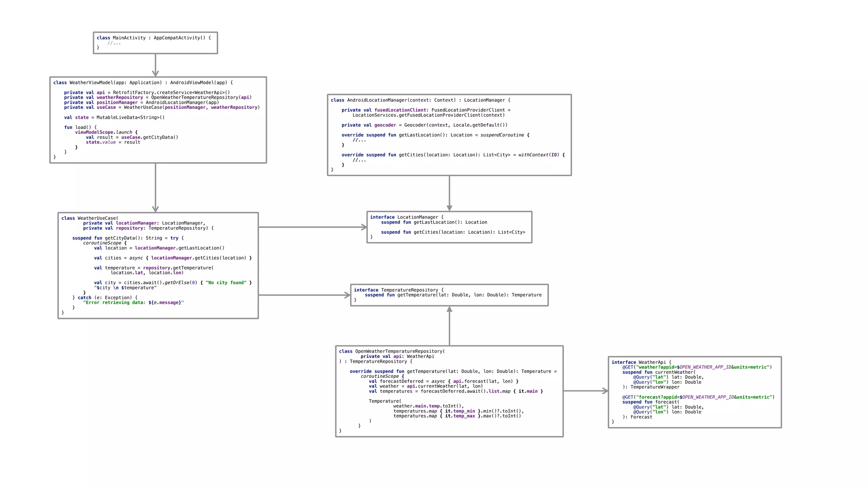Screen dimensions: 868x488
Task: Click the TemperatureRepository interface box
Action: (449, 295)
